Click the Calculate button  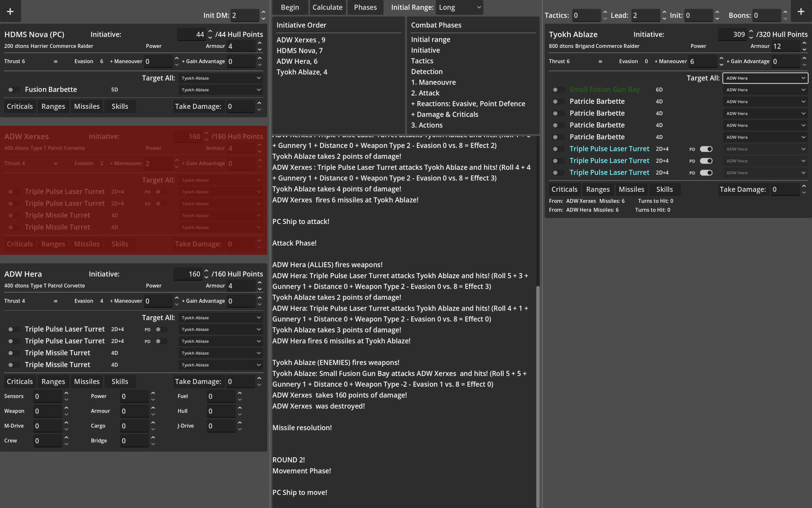(327, 7)
